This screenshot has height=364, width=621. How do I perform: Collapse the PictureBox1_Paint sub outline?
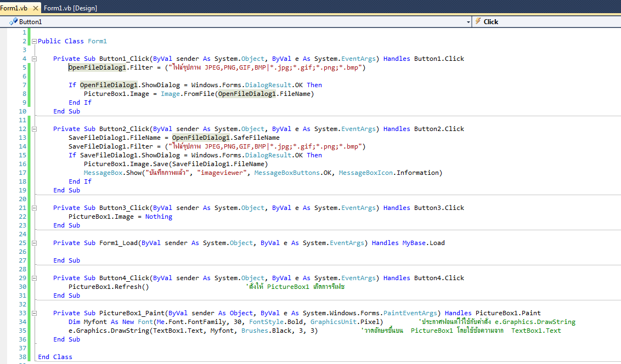34,313
